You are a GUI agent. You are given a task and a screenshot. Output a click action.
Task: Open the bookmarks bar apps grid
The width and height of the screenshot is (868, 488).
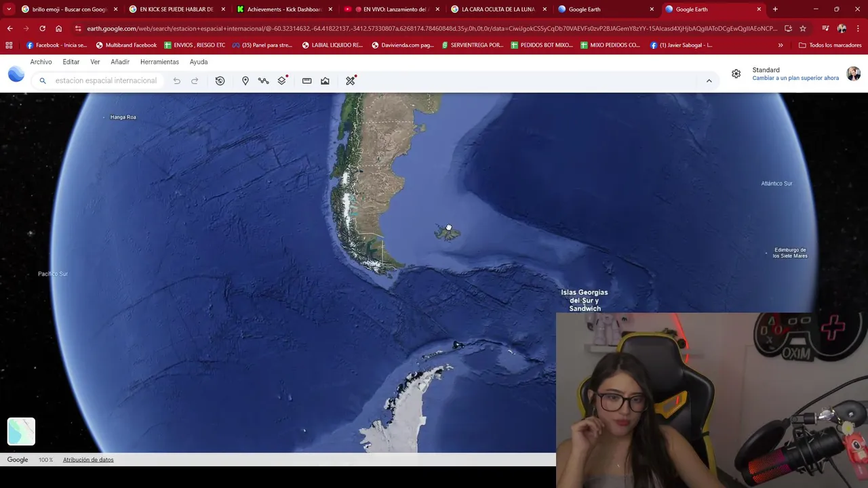[9, 45]
